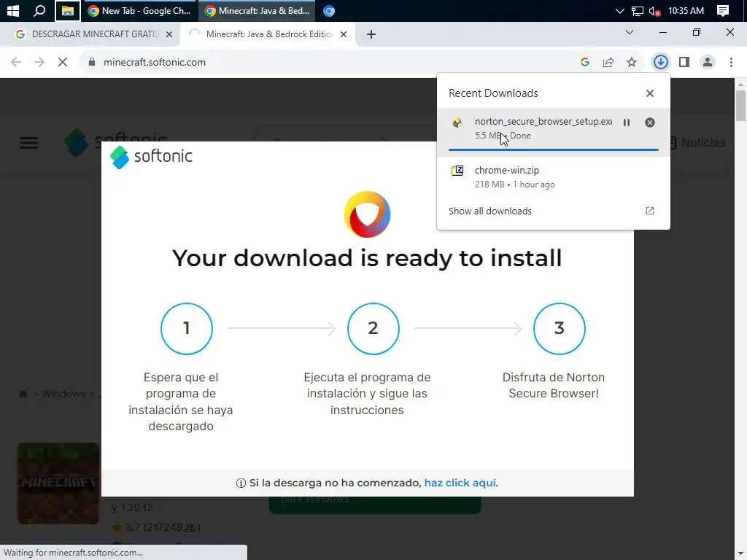The image size is (747, 560).
Task: Open the Windows Start menu
Action: click(13, 10)
